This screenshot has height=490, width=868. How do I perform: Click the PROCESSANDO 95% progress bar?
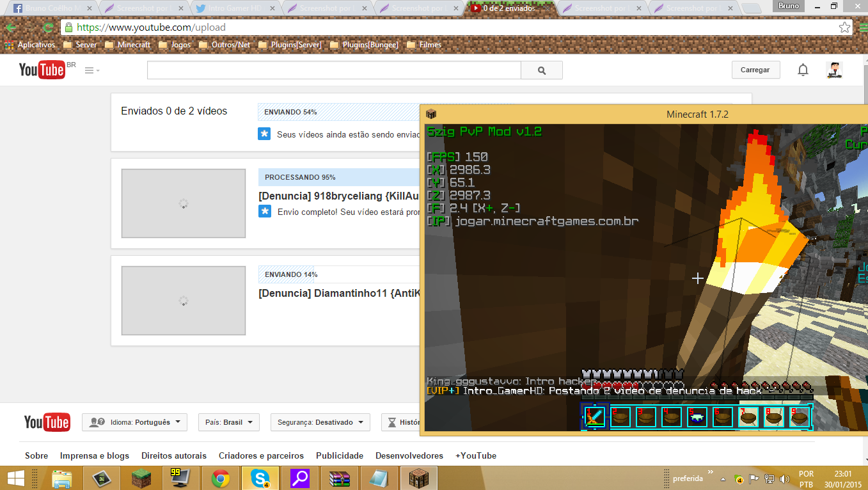click(339, 177)
